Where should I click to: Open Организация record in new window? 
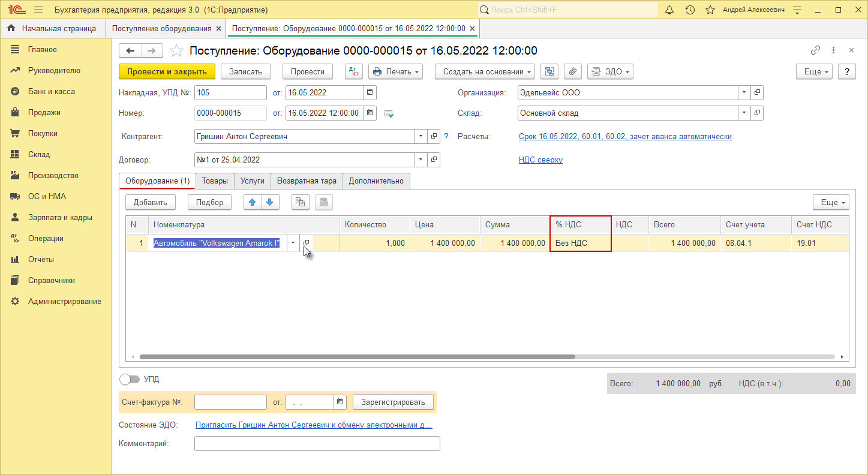(757, 92)
